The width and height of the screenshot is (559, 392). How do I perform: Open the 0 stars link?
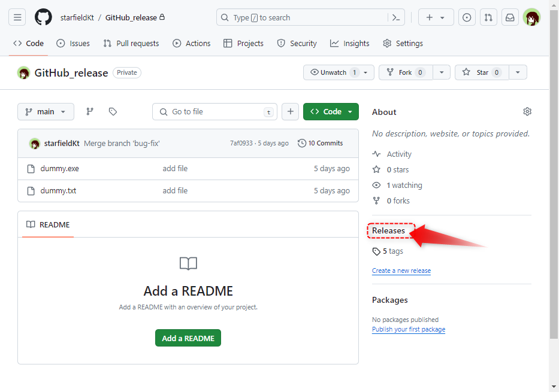click(391, 170)
